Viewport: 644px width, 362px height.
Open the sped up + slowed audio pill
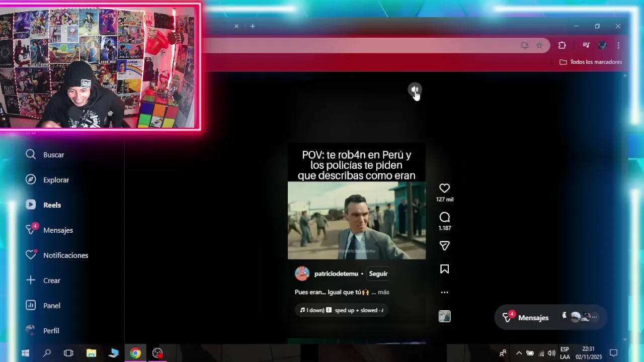pyautogui.click(x=341, y=310)
